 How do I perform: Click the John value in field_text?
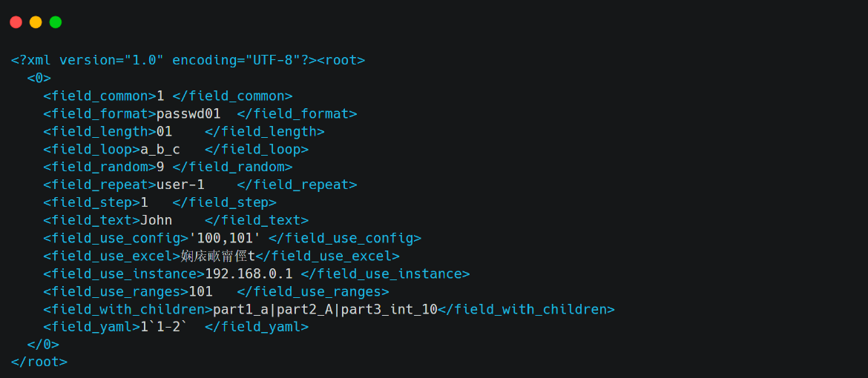pyautogui.click(x=156, y=220)
